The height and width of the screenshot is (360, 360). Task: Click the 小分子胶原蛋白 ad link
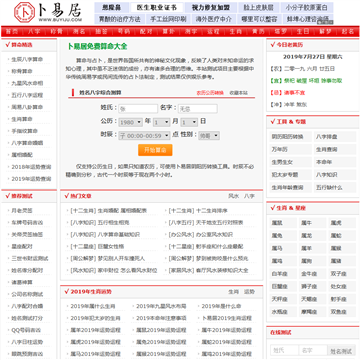[306, 7]
